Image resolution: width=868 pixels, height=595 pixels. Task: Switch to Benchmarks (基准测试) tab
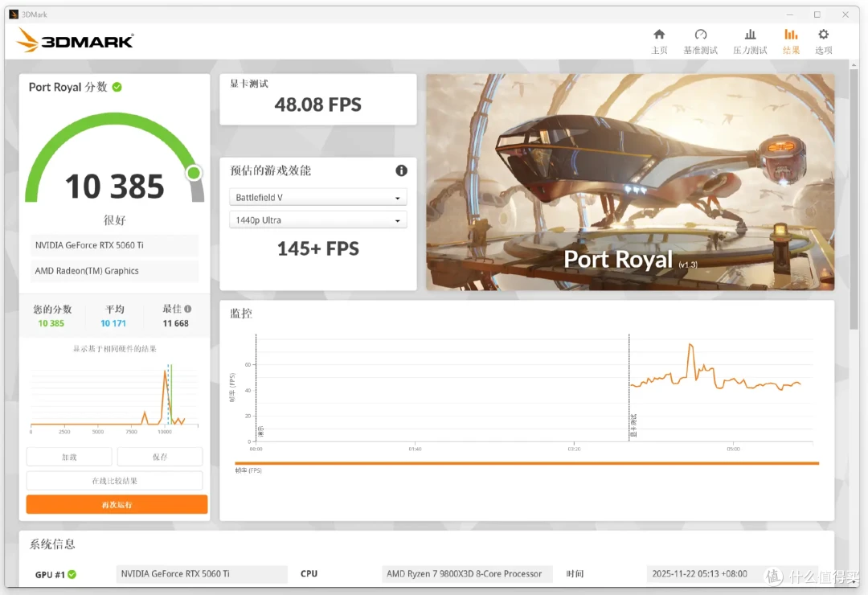(700, 42)
